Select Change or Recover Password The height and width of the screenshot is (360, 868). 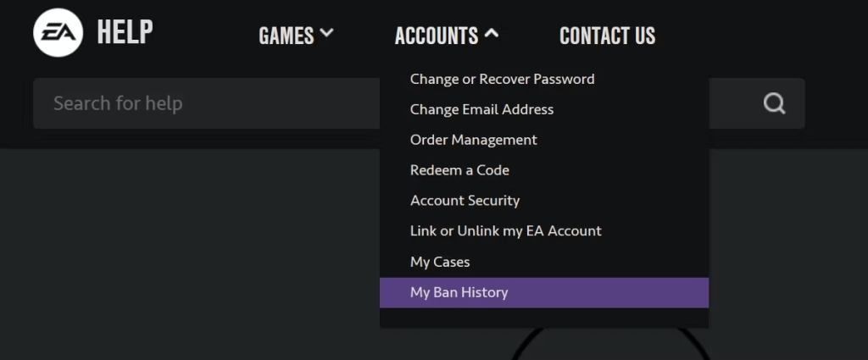502,79
